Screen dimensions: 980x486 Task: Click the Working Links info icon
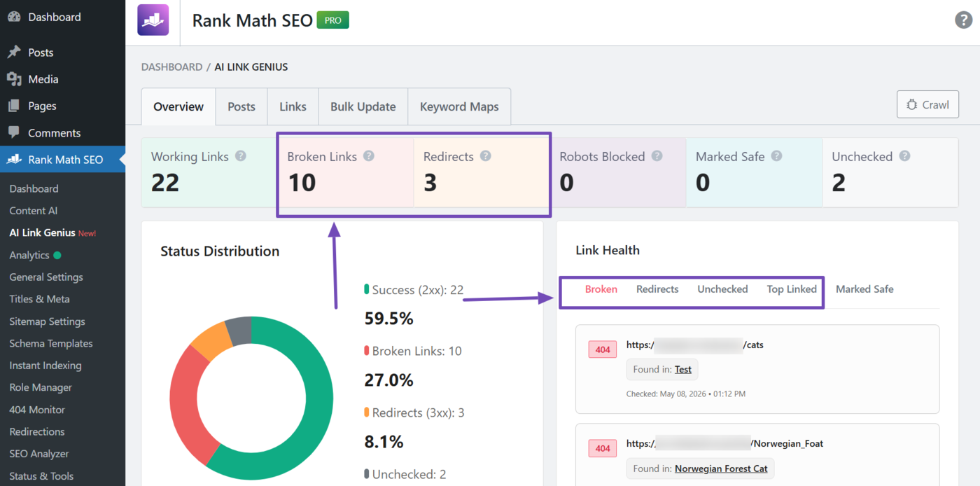[x=241, y=156]
